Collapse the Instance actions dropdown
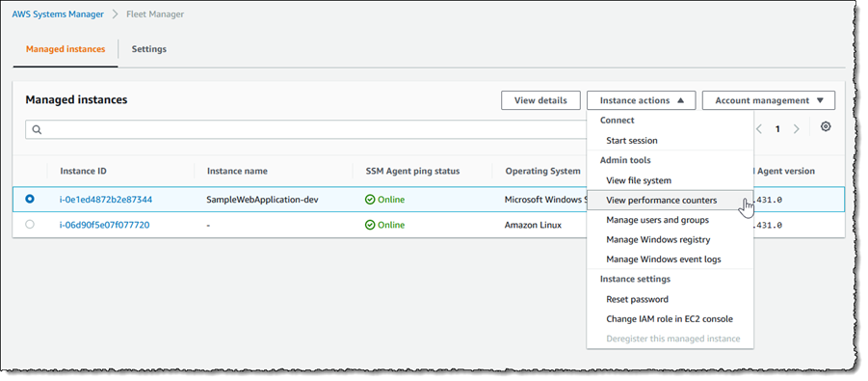The height and width of the screenshot is (381, 868). pyautogui.click(x=641, y=100)
